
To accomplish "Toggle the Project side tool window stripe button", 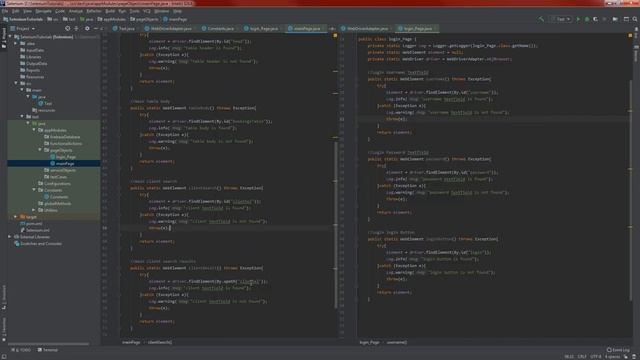I will (x=4, y=38).
